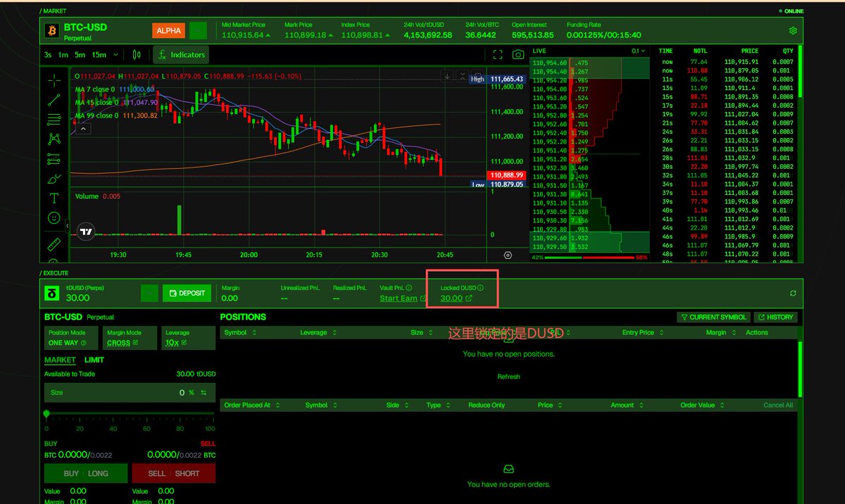Click the size percentage slider handle
Image resolution: width=845 pixels, height=504 pixels.
pos(46,414)
